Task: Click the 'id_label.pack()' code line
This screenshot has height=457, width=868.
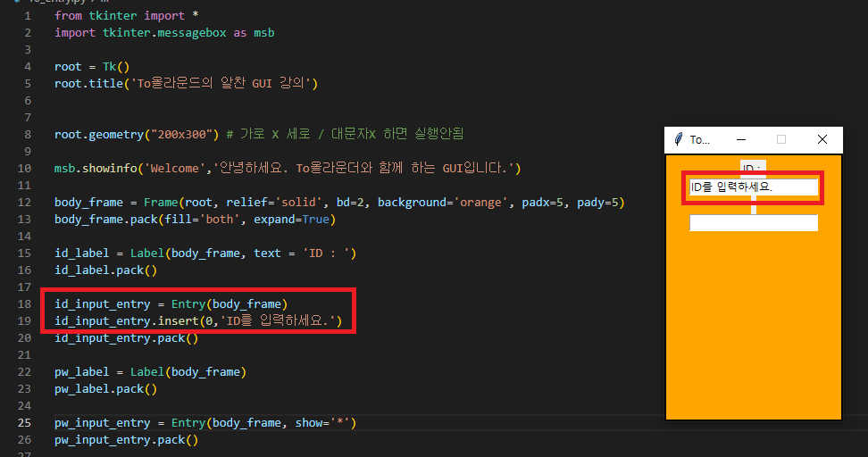Action: [105, 270]
